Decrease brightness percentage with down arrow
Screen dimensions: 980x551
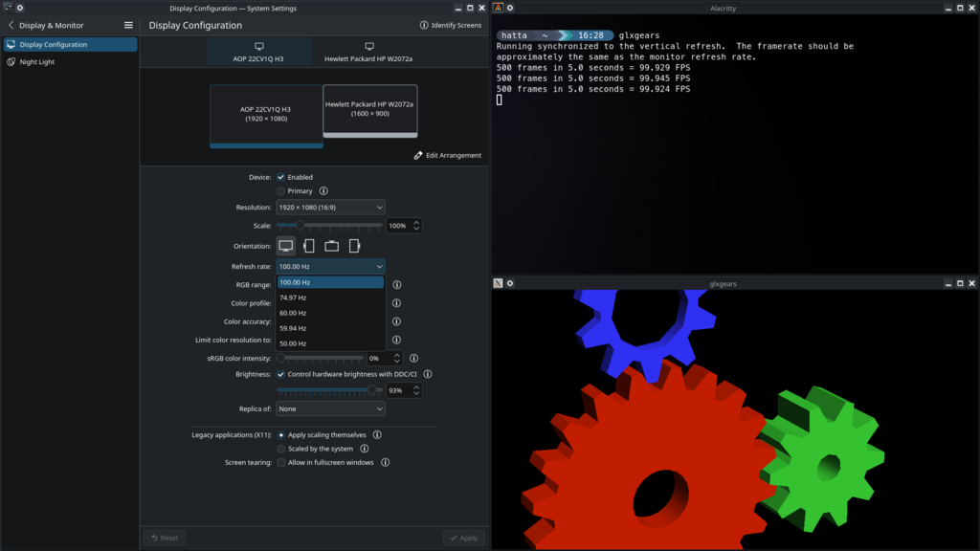[x=416, y=394]
